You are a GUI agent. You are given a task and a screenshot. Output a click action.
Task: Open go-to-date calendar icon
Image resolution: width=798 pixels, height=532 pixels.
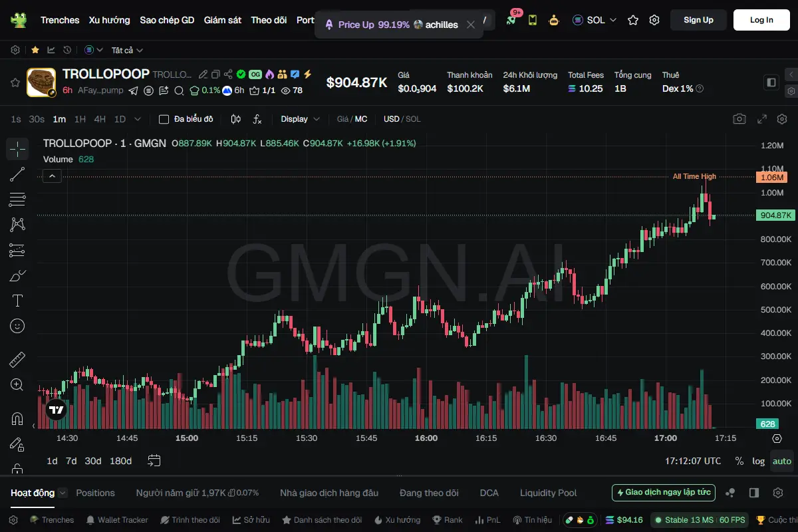[154, 460]
